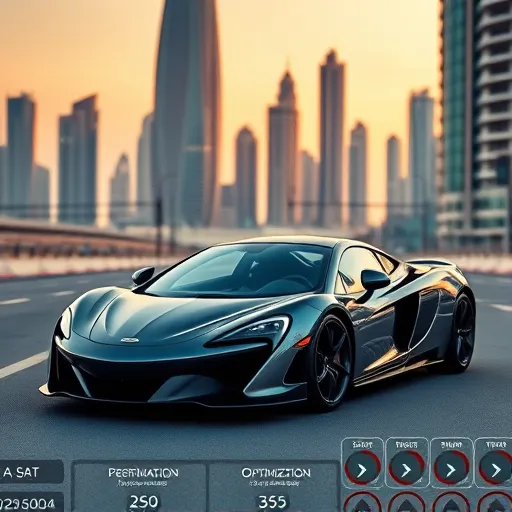Screen dimensions: 512x512
Task: Click the 355 value in OPTIMIZTION panel
Action: pyautogui.click(x=272, y=502)
